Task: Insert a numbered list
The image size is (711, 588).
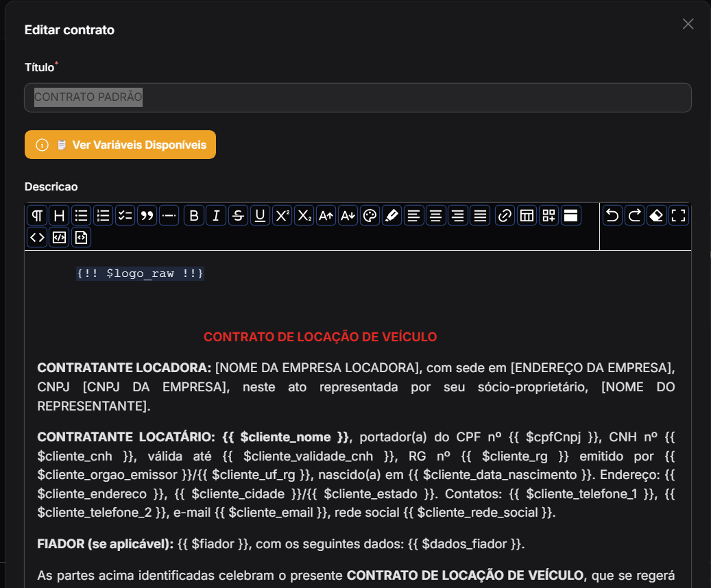Action: click(x=104, y=215)
